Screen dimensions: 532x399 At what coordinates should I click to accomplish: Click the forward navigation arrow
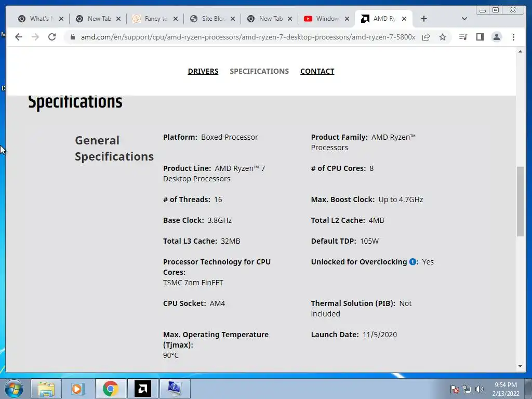[35, 37]
